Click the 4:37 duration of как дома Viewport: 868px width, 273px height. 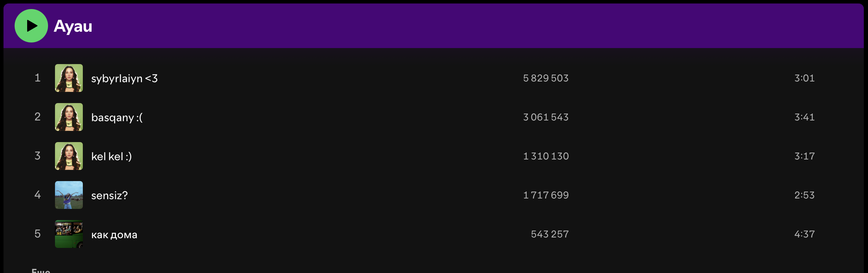pyautogui.click(x=804, y=234)
